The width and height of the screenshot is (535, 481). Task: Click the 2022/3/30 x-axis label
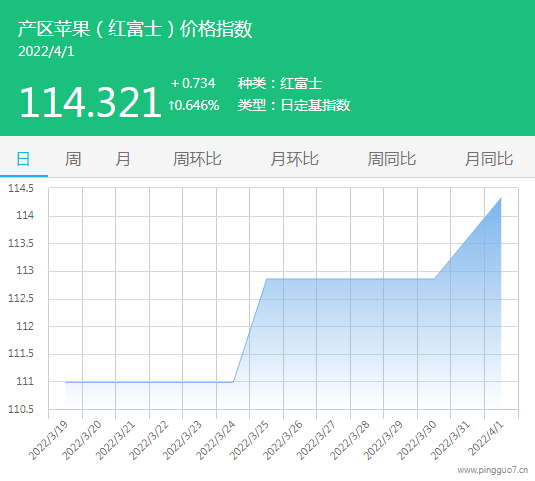click(417, 440)
